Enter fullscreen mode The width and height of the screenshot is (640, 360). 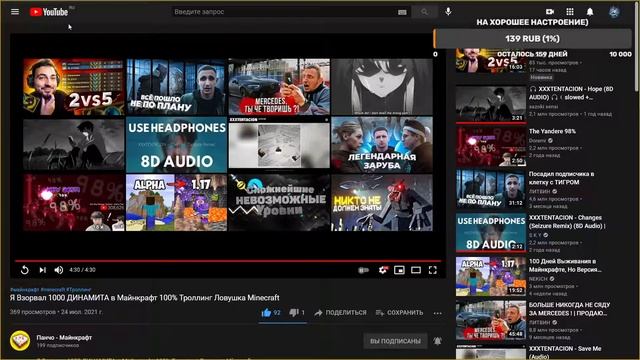pos(433,270)
